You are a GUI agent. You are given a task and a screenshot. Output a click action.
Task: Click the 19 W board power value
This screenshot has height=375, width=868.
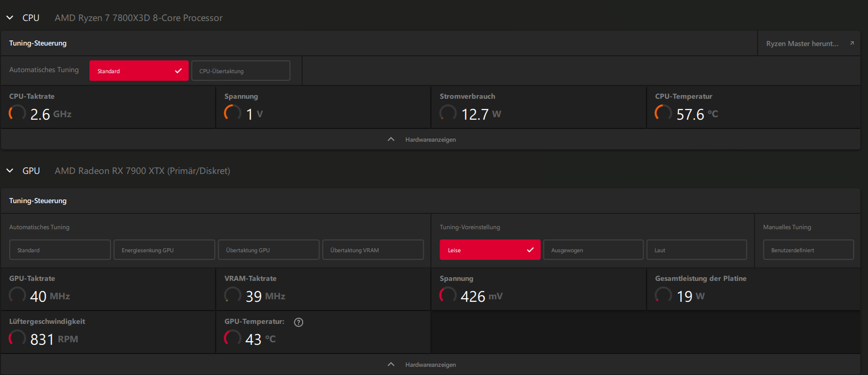(691, 296)
